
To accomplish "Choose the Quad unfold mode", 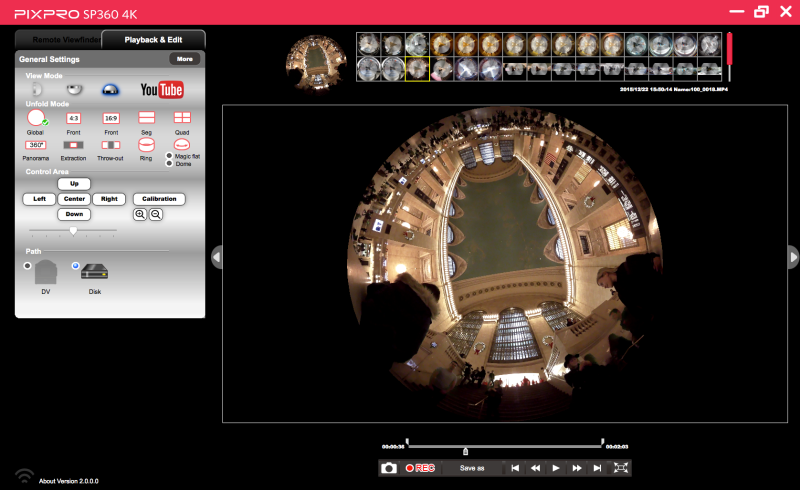I will (x=182, y=118).
